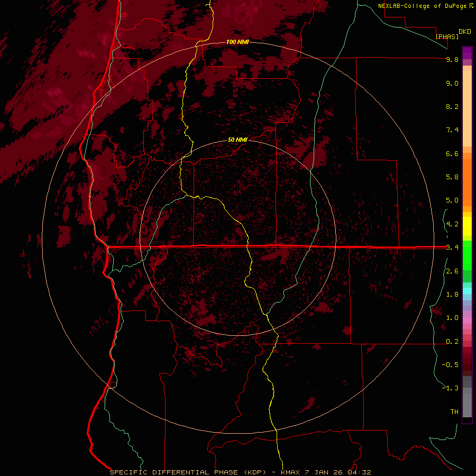Click the purple swatch atop color bar
The width and height of the screenshot is (476, 476).
(467, 53)
